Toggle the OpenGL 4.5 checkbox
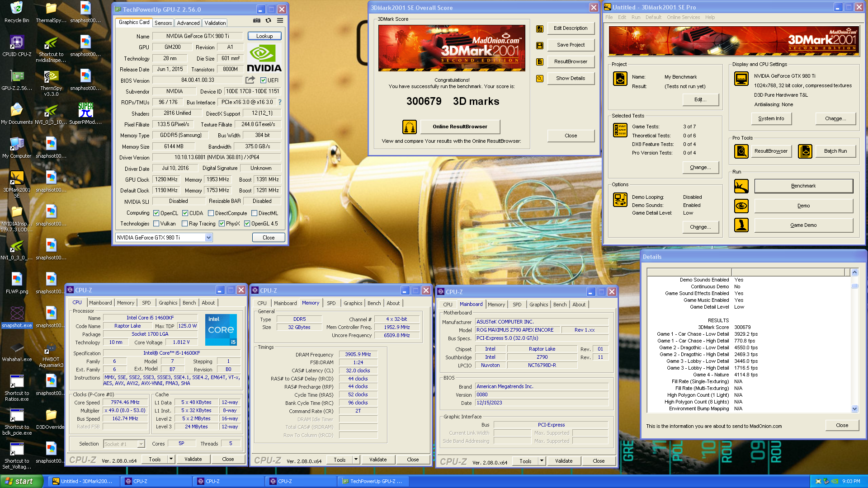This screenshot has width=868, height=488. point(247,224)
